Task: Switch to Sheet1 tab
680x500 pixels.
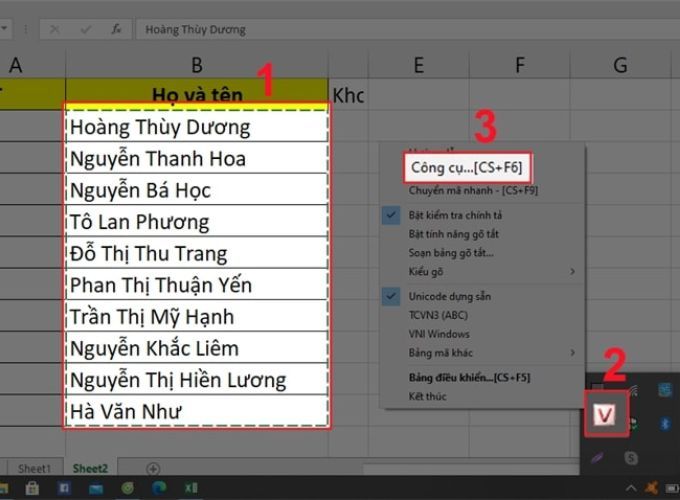Action: click(35, 469)
